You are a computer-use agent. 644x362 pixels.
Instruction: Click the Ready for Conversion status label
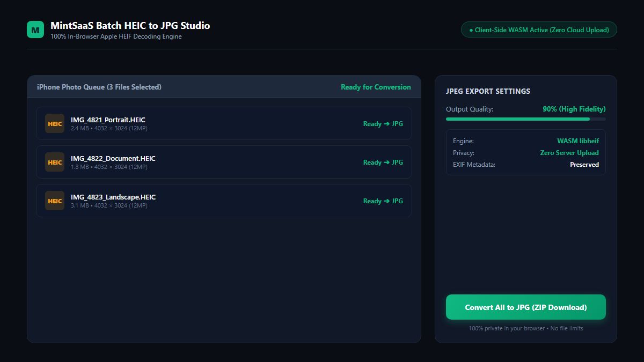(376, 87)
